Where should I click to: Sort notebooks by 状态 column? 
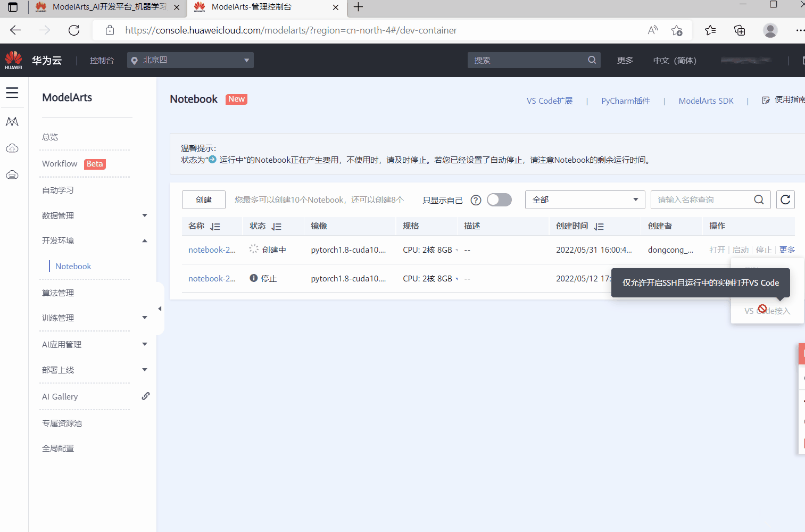[276, 227]
